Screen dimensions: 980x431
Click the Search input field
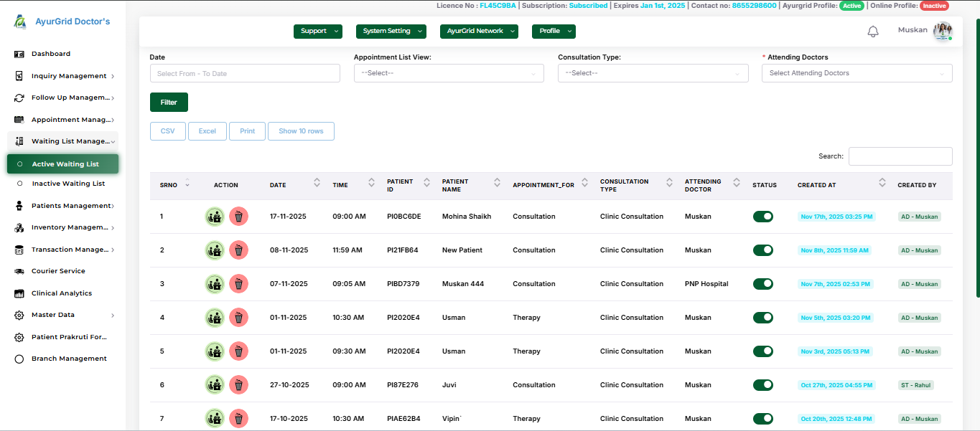coord(900,156)
